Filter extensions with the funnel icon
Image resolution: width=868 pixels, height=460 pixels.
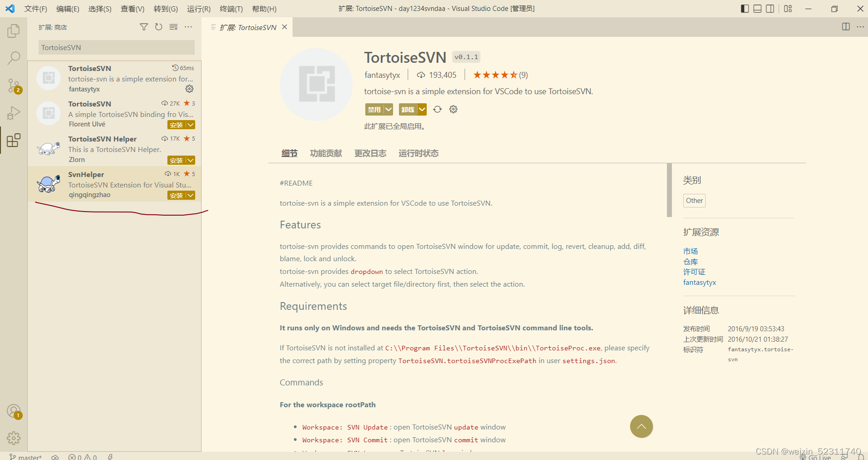tap(144, 27)
